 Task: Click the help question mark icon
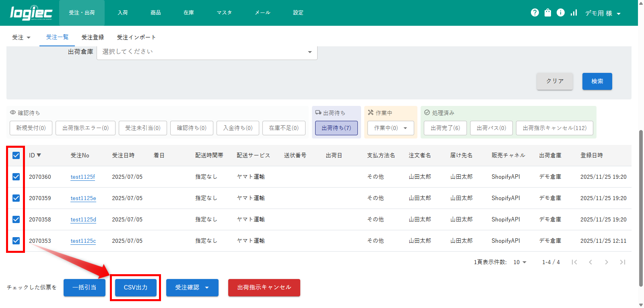click(x=535, y=12)
